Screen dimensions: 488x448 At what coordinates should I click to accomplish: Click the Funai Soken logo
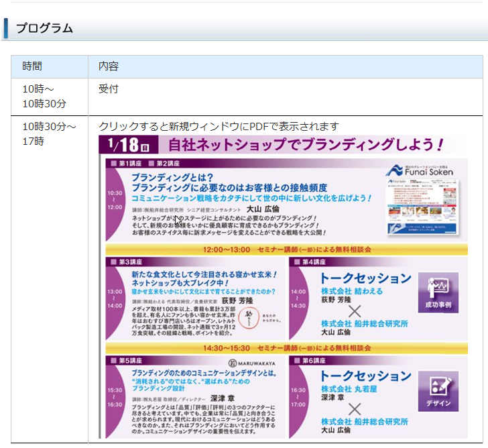pyautogui.click(x=420, y=170)
